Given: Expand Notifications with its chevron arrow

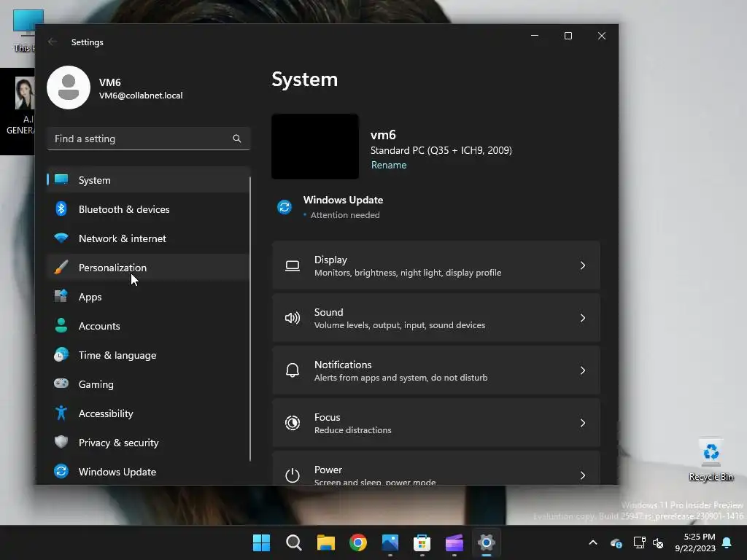Looking at the screenshot, I should (x=583, y=370).
